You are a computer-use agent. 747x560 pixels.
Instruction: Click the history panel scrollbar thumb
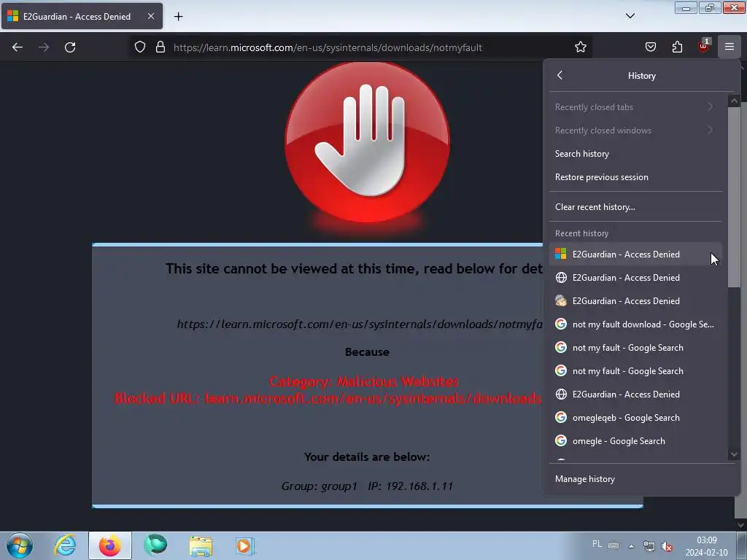click(x=734, y=197)
